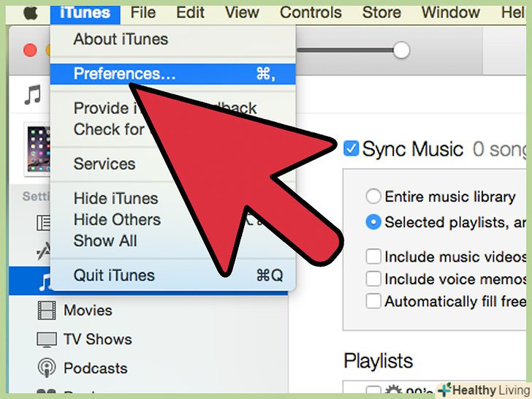Viewport: 532px width, 399px height.
Task: Click the volume slider knob
Action: coord(401,50)
